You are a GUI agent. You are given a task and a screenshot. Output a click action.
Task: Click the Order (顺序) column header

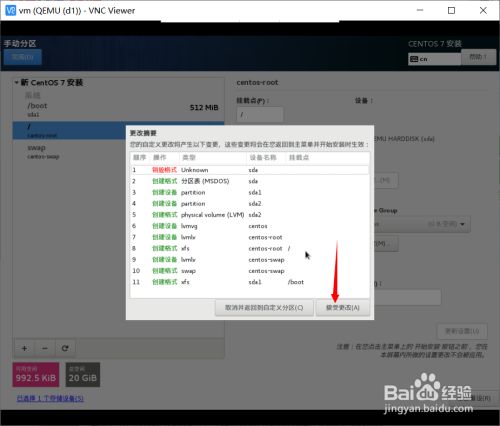(x=140, y=157)
